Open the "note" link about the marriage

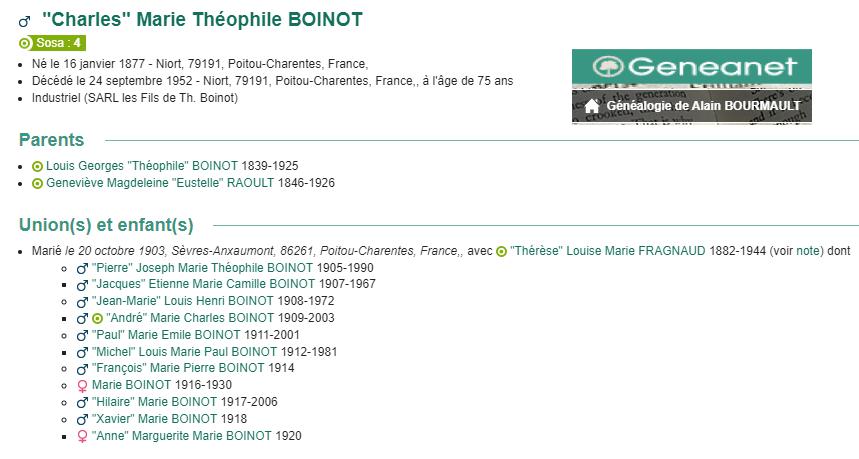[x=808, y=251]
